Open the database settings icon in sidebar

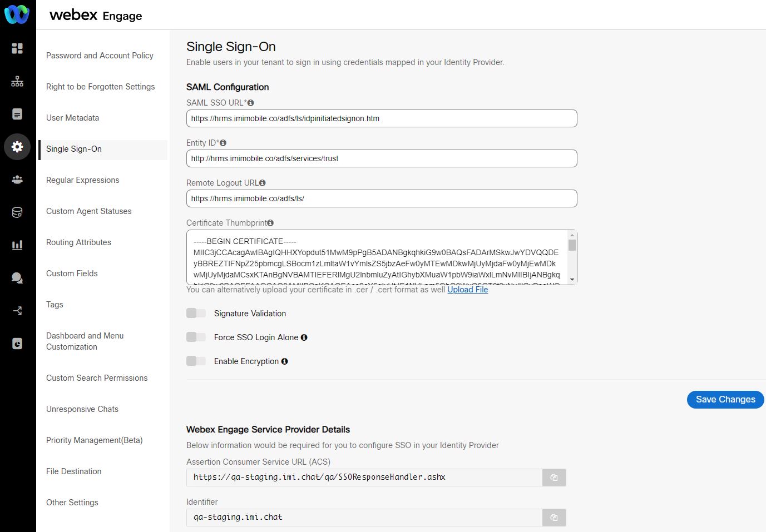pos(17,212)
